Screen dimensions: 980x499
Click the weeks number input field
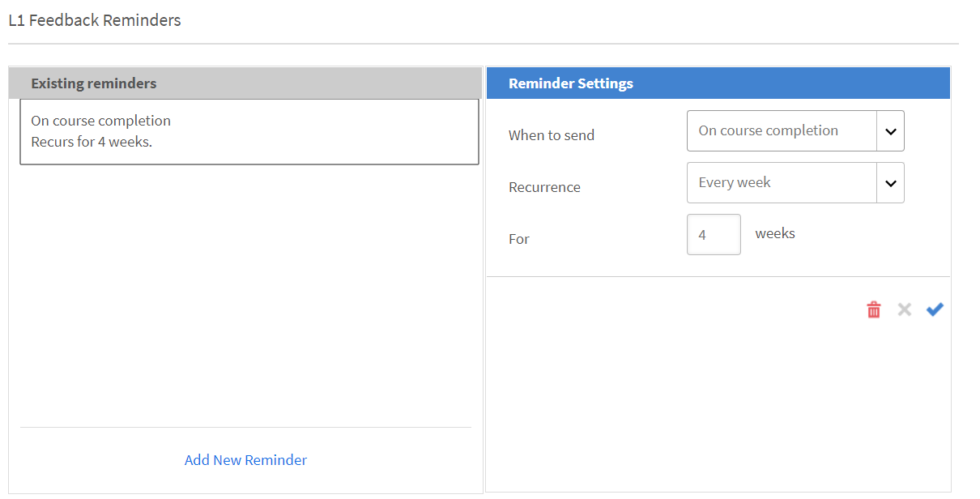(x=713, y=235)
